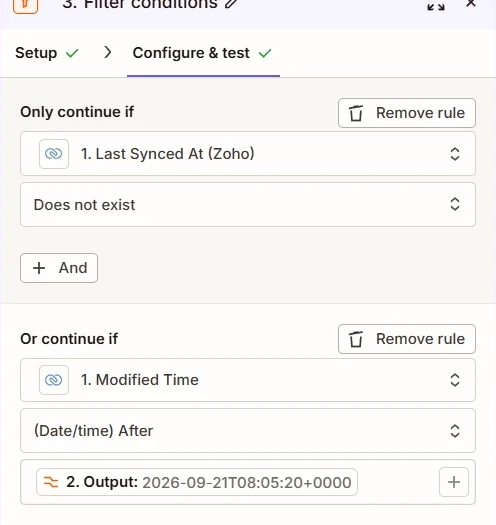Click the plus button to insert data
Screen dimensions: 496x525
pyautogui.click(x=454, y=482)
